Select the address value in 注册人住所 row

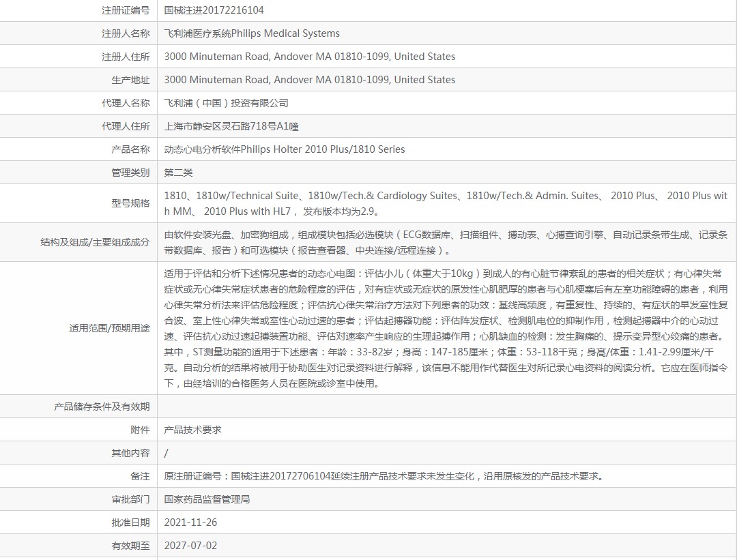tap(310, 57)
